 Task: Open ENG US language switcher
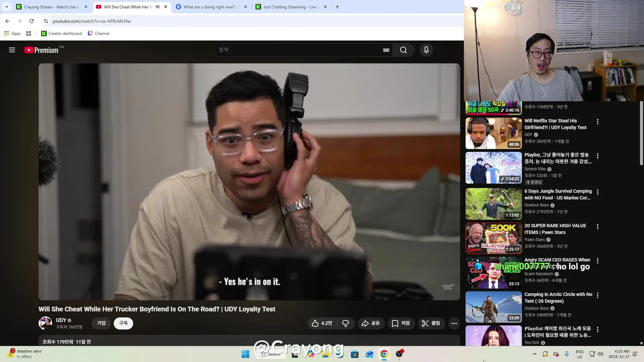point(579,354)
